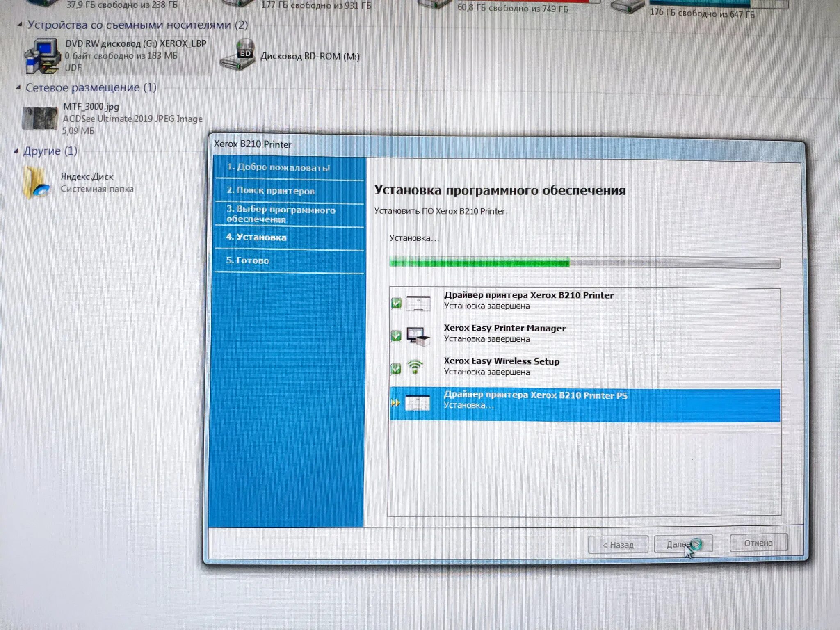
Task: Select the Xerox Easy Wireless Setup wifi icon
Action: coord(415,367)
